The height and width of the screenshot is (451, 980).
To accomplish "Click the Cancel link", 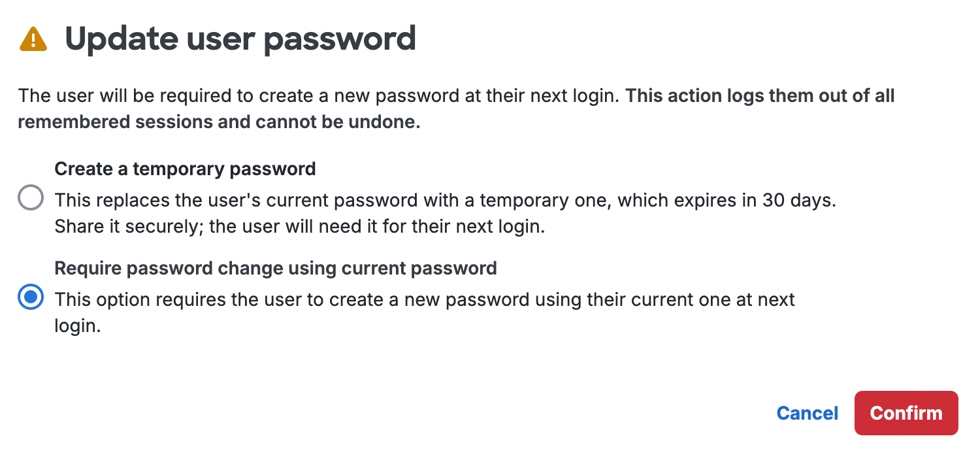I will 808,413.
